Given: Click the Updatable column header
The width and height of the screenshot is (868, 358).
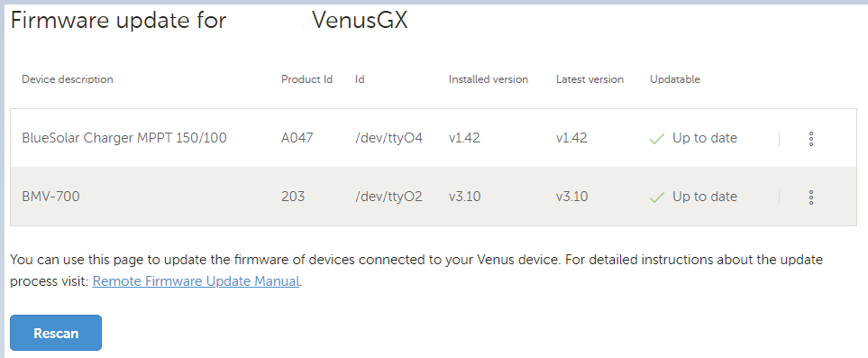Looking at the screenshot, I should (675, 79).
